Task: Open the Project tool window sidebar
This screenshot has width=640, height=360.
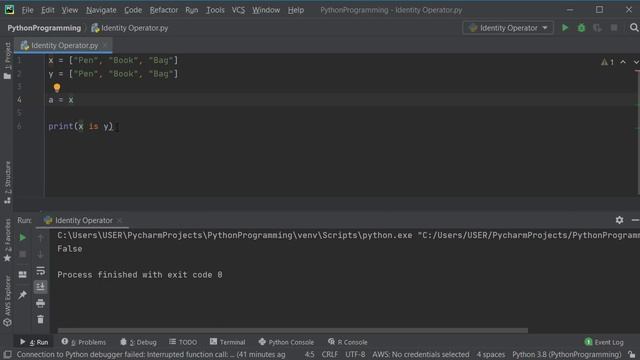Action: [x=7, y=60]
